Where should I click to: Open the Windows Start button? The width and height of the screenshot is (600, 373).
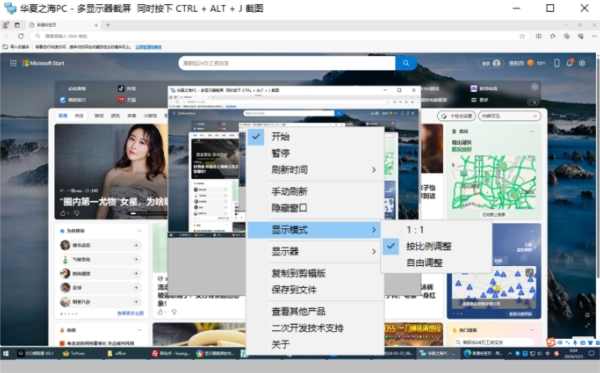coord(6,353)
